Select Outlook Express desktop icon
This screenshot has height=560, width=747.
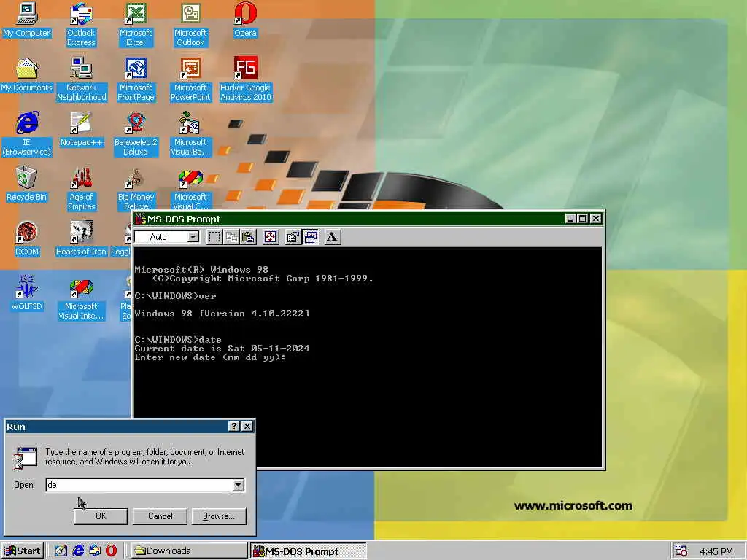click(x=81, y=25)
